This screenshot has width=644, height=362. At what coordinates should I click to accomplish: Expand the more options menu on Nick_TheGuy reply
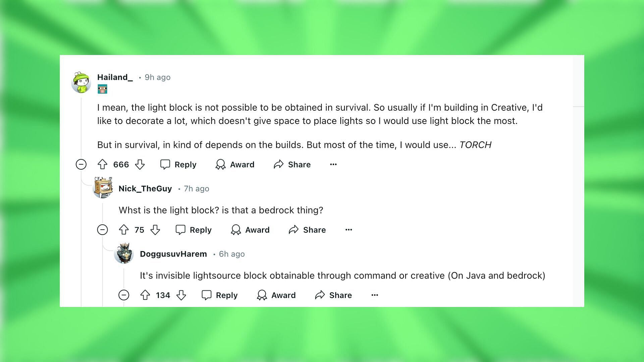349,229
